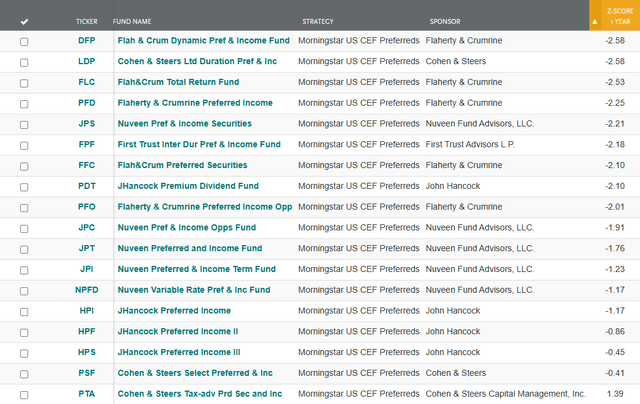Viewport: 640px width, 404px height.
Task: Click the Z-Score 1 Year column header
Action: [x=620, y=16]
